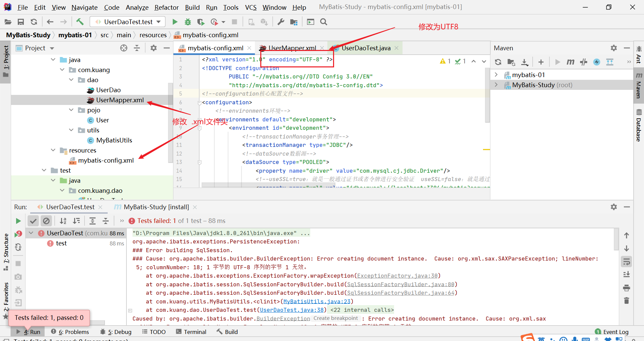Screen dimensions: 644x341
Task: Collapse the dao folder node
Action: point(71,80)
